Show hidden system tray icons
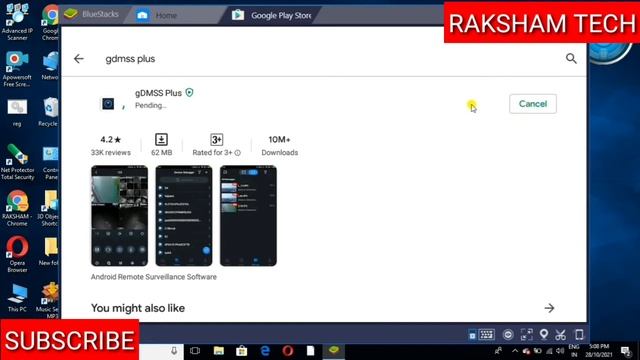This screenshot has width=640, height=360. click(x=515, y=351)
